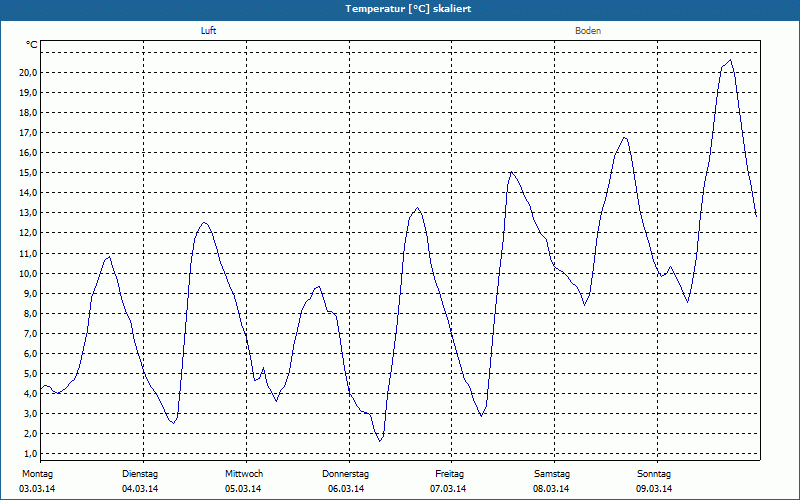800x500 pixels.
Task: Click the date '05.03.14'
Action: pyautogui.click(x=243, y=489)
